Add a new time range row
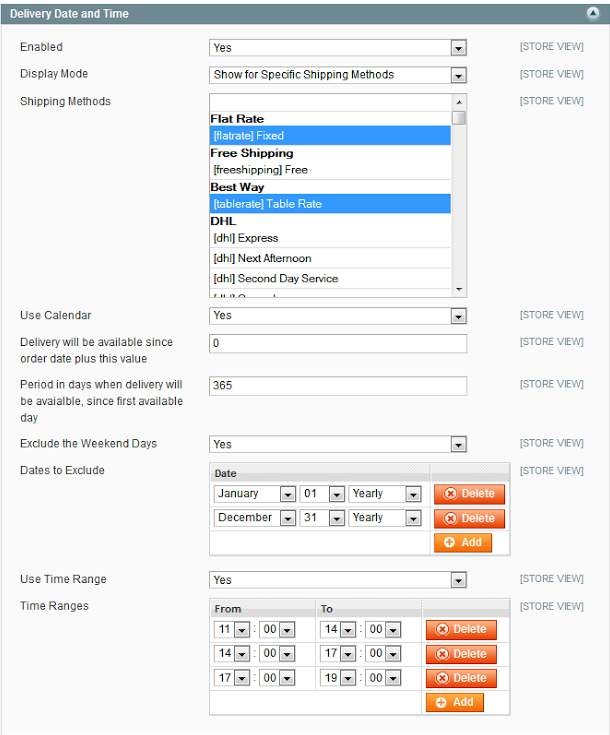 pyautogui.click(x=454, y=702)
